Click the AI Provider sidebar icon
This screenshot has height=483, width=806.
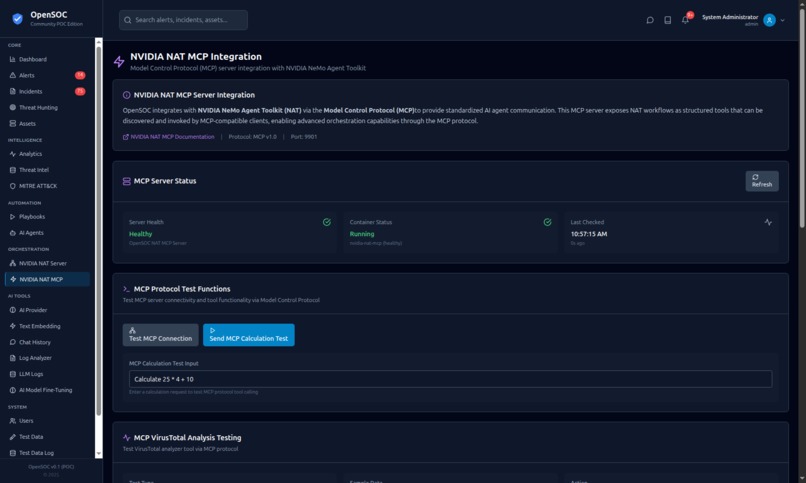pos(13,310)
